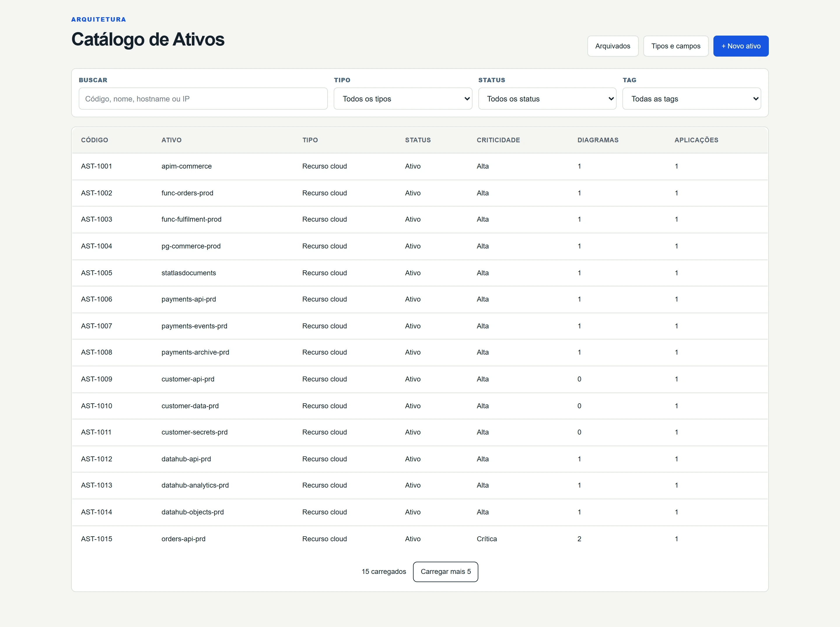Open asset payments-events-prd
Screen dimensions: 840x627
194,326
